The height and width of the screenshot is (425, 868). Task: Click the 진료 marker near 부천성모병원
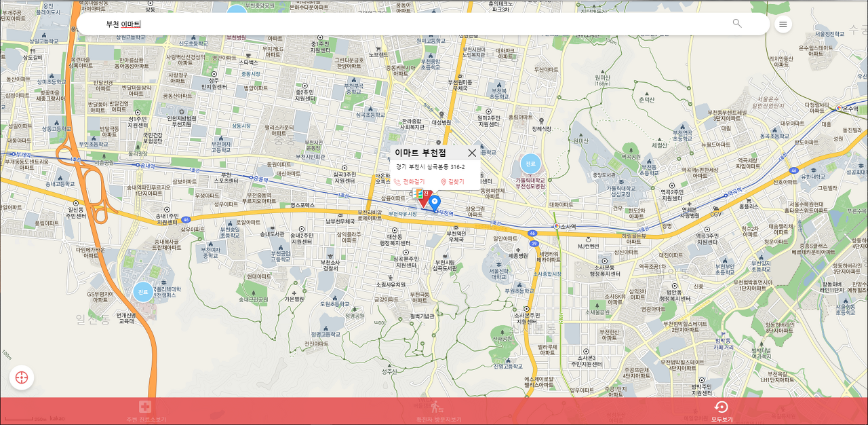(530, 164)
